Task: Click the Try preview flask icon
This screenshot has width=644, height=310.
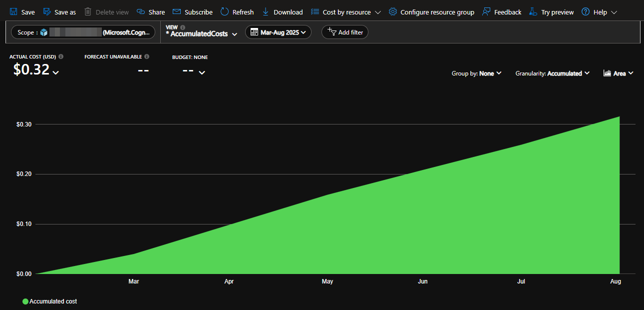Action: coord(533,11)
